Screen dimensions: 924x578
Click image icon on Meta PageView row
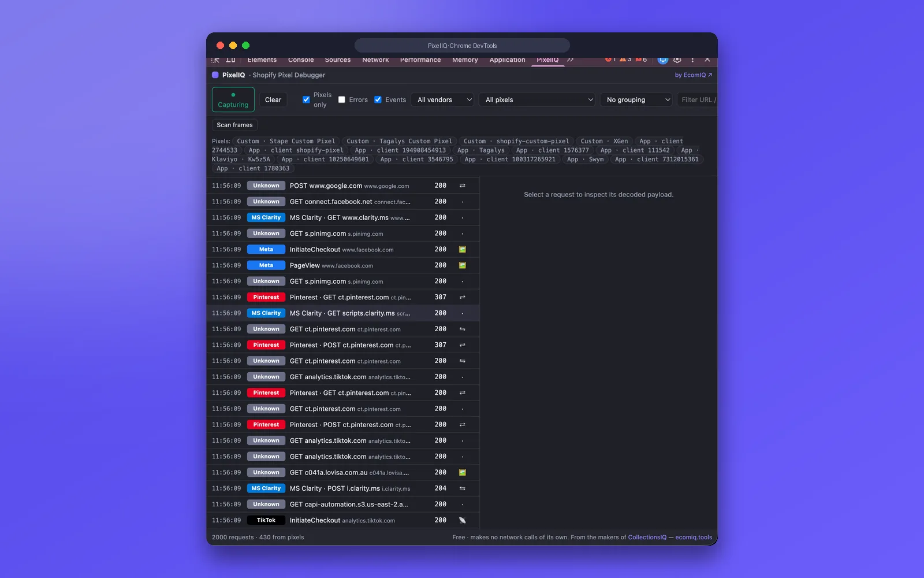tap(462, 265)
